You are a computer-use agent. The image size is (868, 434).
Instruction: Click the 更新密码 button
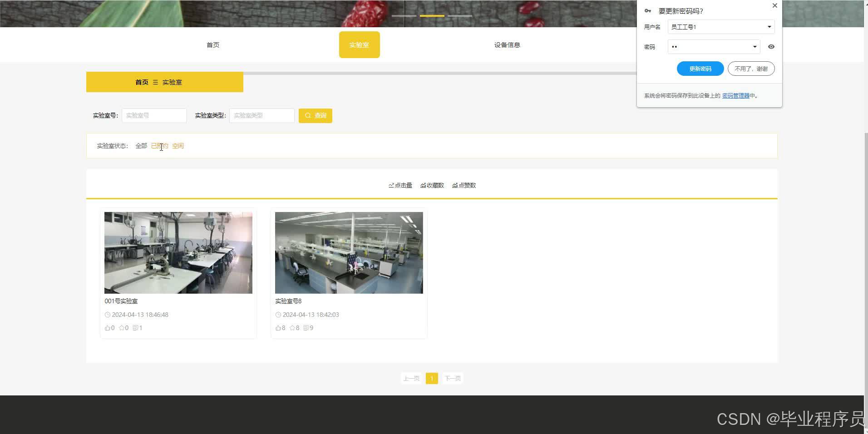[700, 69]
